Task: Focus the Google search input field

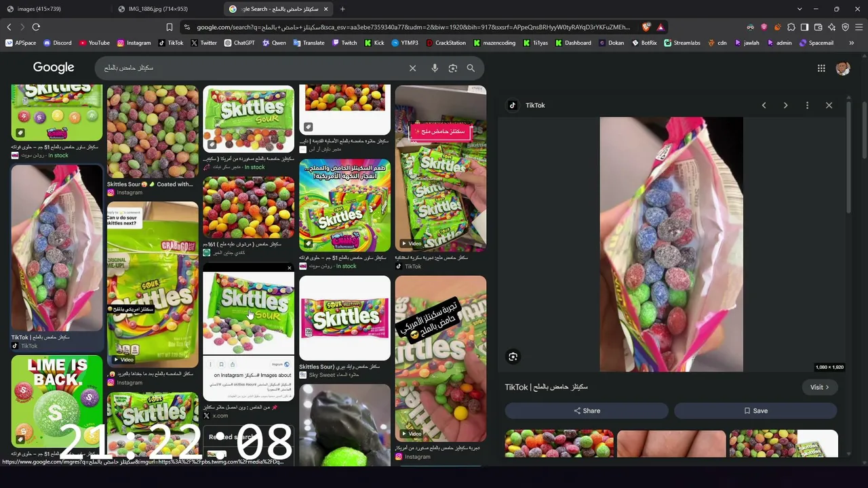Action: pos(251,68)
